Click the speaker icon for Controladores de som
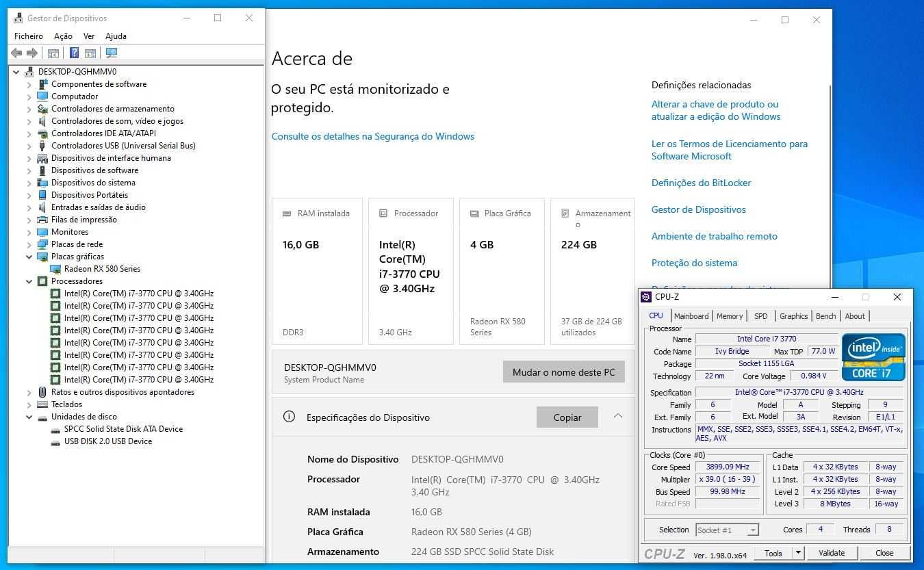Viewport: 924px width, 570px height. (42, 121)
